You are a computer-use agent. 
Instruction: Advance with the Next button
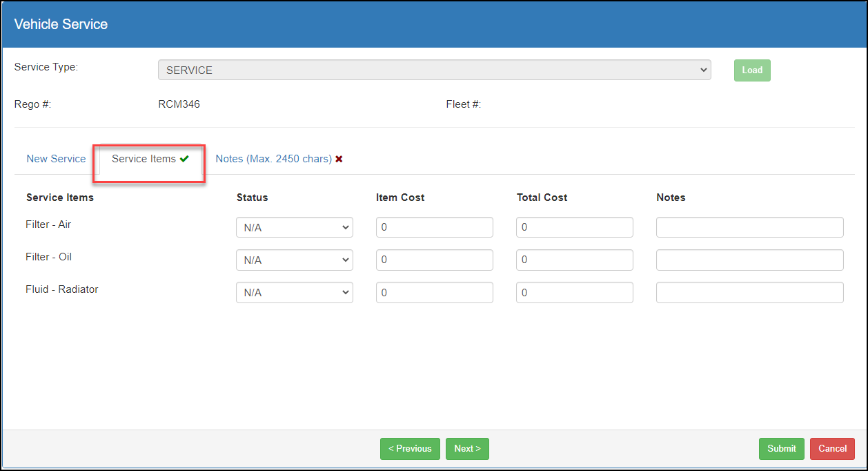coord(467,448)
